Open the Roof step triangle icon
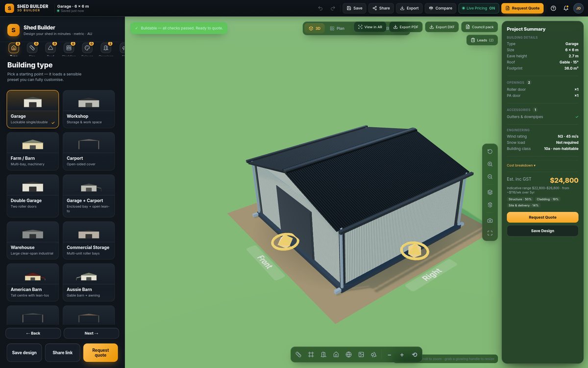The width and height of the screenshot is (588, 368). pyautogui.click(x=50, y=48)
